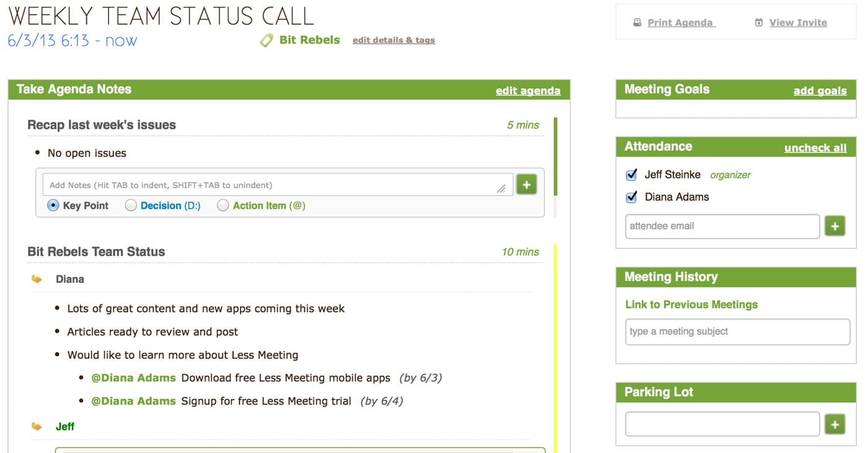Click the calendar icon beside View Invite

[758, 23]
